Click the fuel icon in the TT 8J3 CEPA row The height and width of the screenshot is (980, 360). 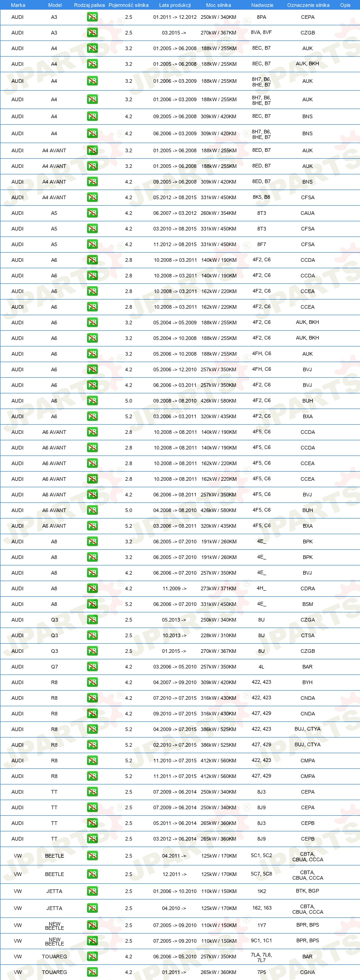click(x=92, y=792)
